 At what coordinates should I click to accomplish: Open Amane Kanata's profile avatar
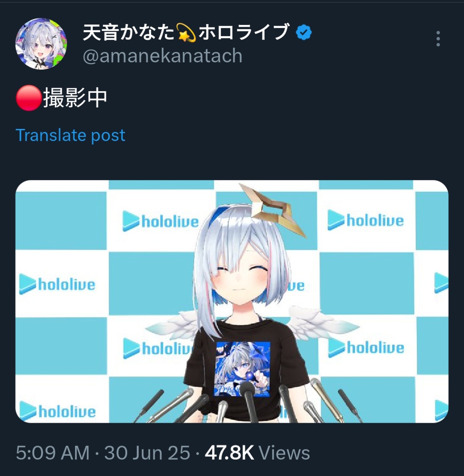[x=41, y=44]
